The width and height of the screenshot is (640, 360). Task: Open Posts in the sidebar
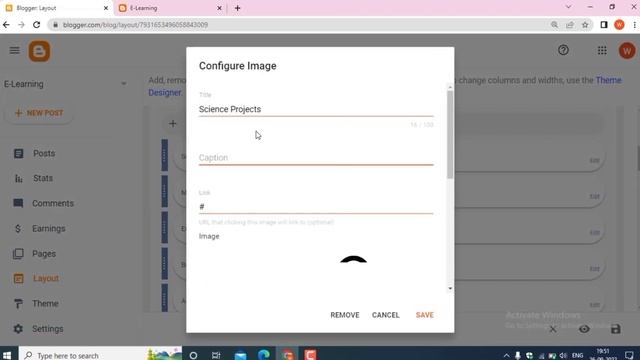pos(44,153)
